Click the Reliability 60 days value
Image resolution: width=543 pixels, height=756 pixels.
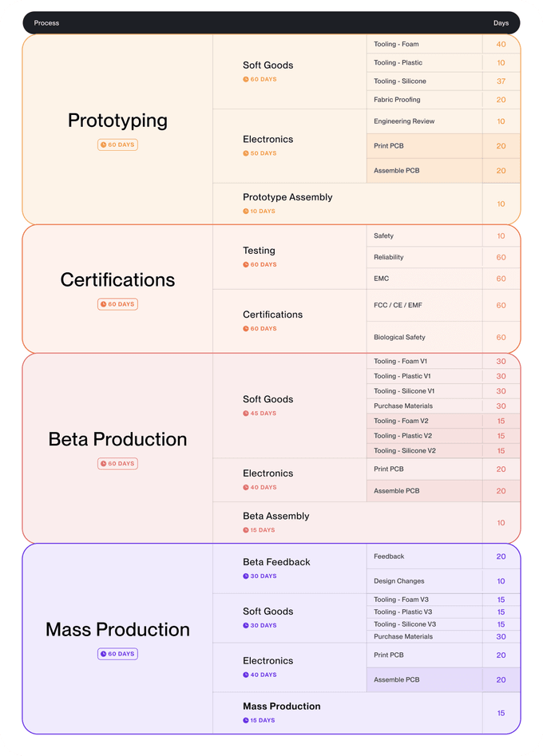coord(501,258)
